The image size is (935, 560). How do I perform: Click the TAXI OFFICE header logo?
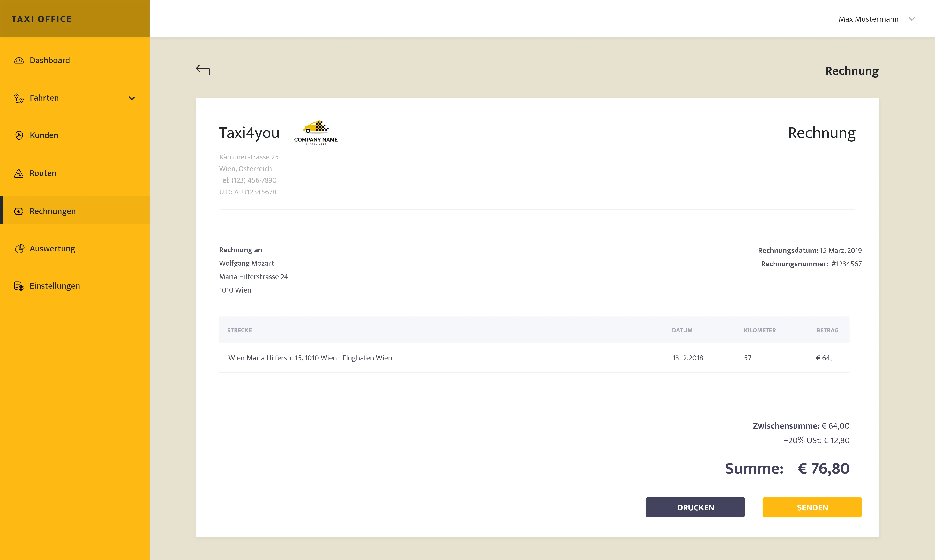[x=41, y=19]
